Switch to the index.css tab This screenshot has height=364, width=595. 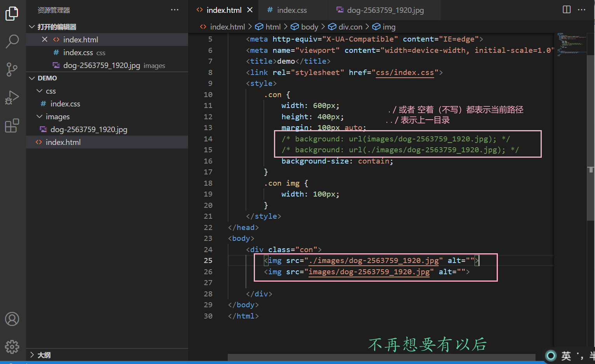291,10
